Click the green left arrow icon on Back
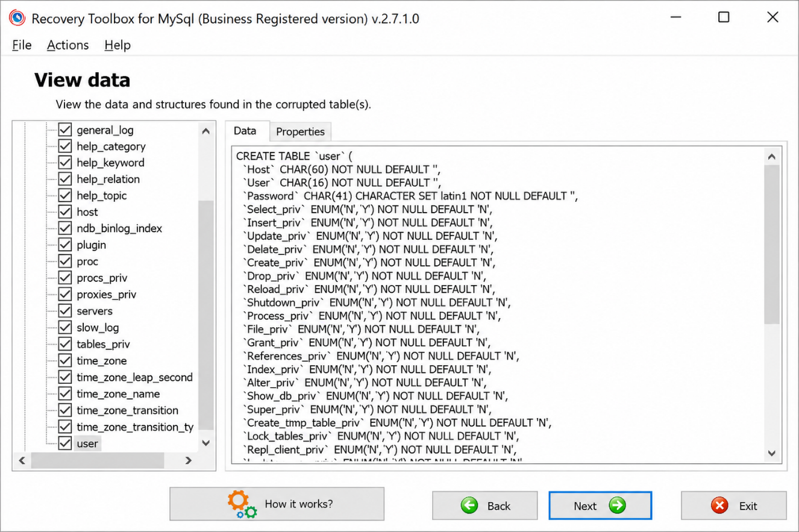Viewport: 799px width, 532px height. point(469,505)
